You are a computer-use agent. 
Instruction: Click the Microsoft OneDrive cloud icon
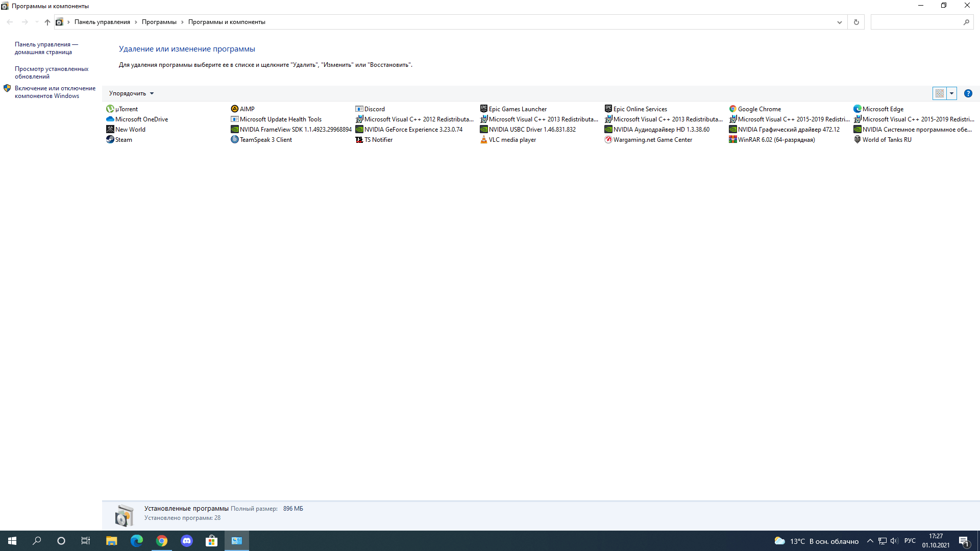click(110, 119)
